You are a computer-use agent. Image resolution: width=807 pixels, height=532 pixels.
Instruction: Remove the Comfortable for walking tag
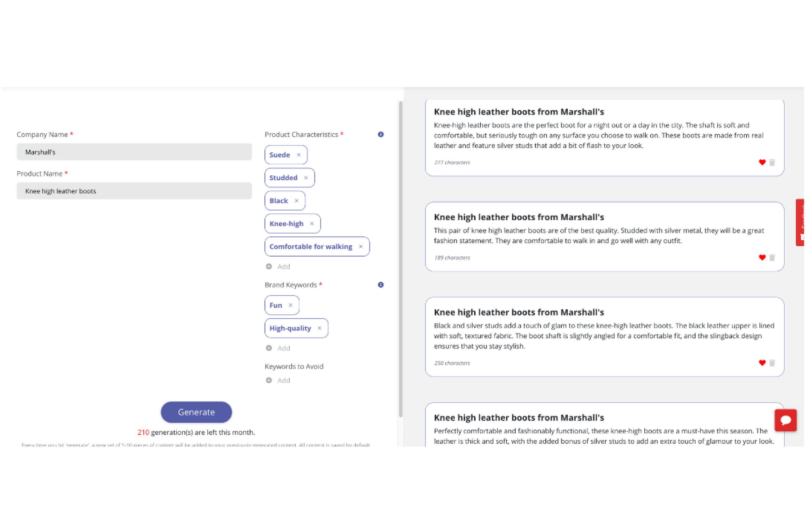coord(360,247)
